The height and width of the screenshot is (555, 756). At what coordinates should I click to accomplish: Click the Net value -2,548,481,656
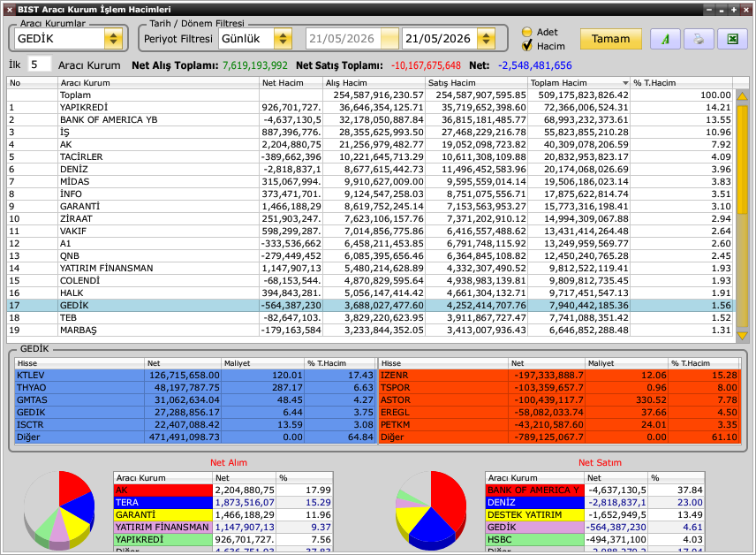[534, 65]
